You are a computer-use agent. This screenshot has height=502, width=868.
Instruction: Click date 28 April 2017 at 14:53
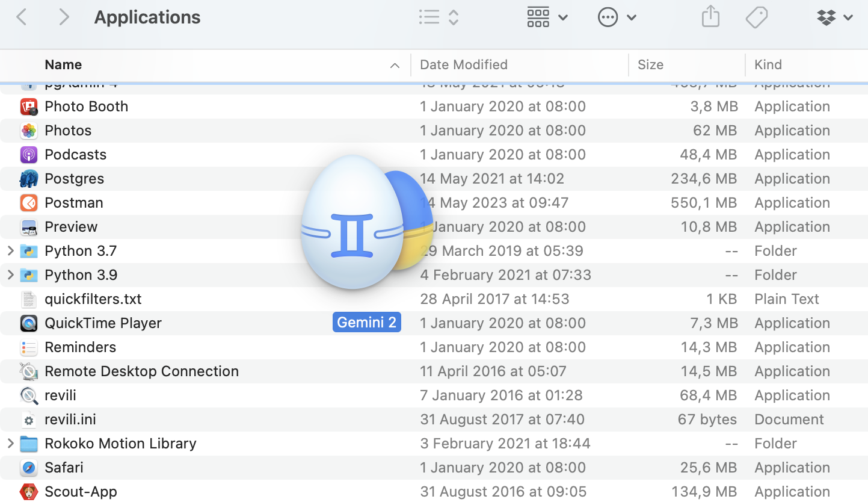point(494,299)
